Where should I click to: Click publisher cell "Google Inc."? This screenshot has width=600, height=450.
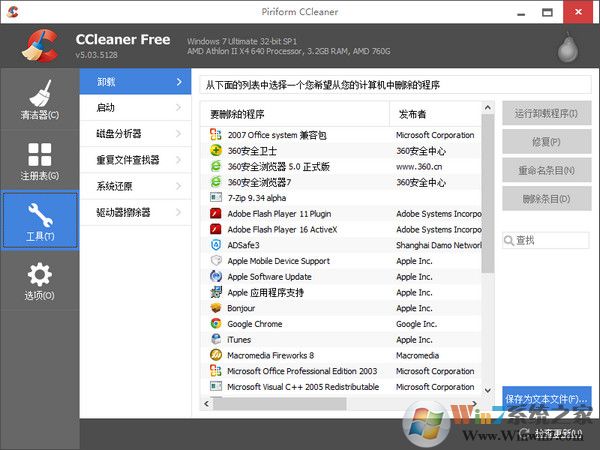(x=416, y=324)
